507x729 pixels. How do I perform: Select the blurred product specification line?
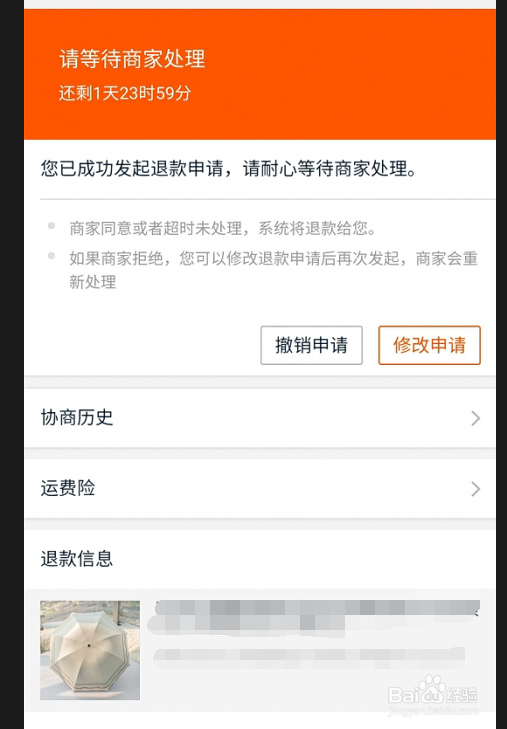point(309,655)
